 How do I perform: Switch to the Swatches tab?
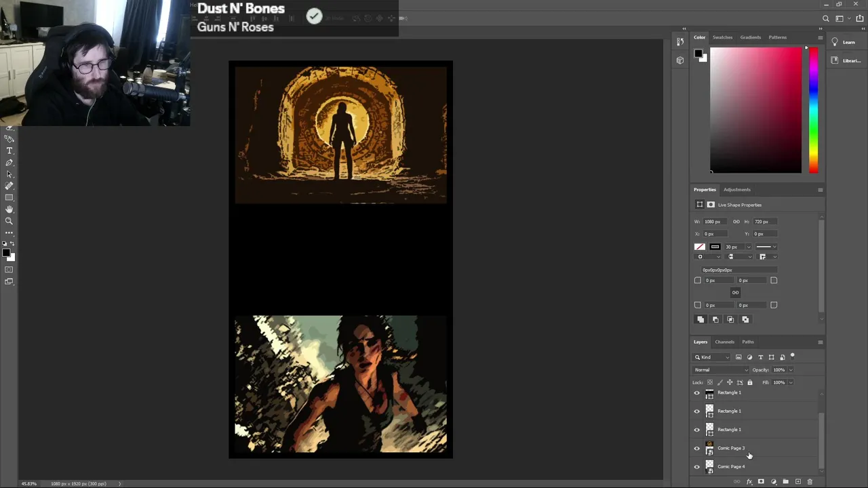click(x=722, y=37)
